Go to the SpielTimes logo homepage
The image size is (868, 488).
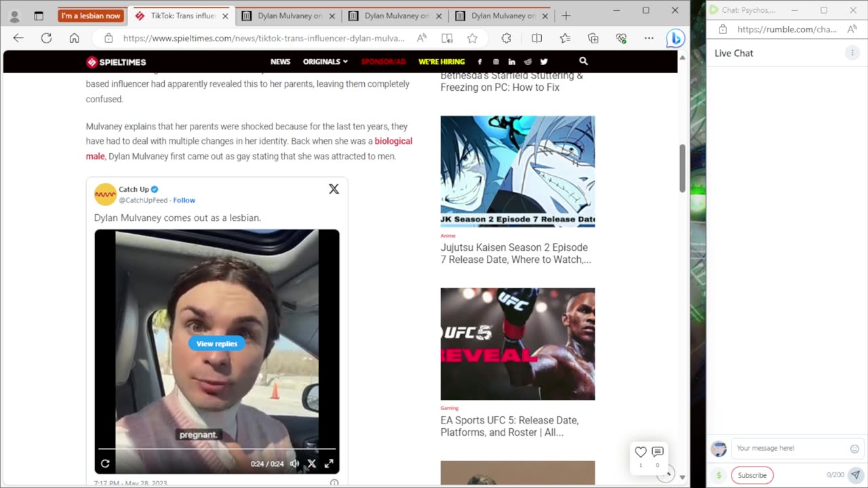pos(116,62)
